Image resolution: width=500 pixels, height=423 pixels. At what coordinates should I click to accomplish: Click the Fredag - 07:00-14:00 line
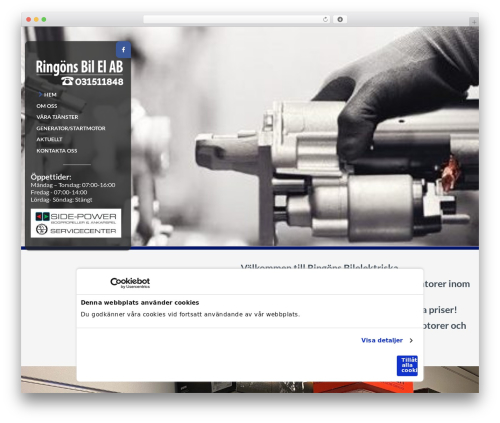59,192
